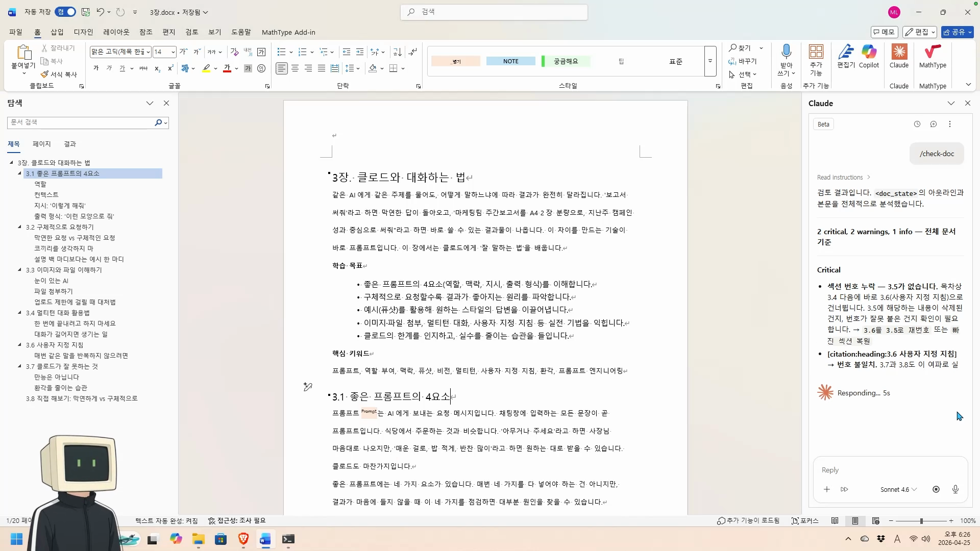This screenshot has height=551, width=980.
Task: Apply center alignment to the paragraph
Action: (x=295, y=68)
